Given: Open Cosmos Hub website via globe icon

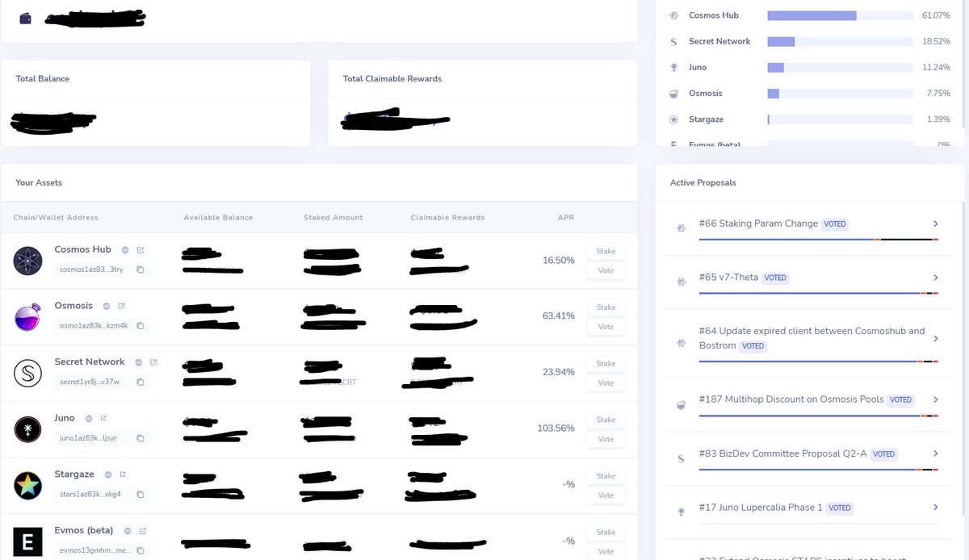Looking at the screenshot, I should (125, 250).
